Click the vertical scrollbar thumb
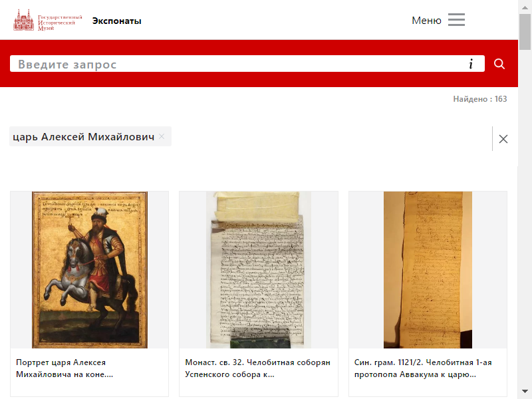The height and width of the screenshot is (399, 532). [x=525, y=32]
